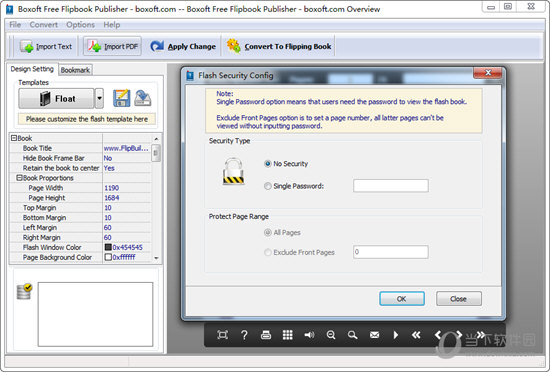
Task: Click Retain the book to center value Yes
Action: [109, 168]
